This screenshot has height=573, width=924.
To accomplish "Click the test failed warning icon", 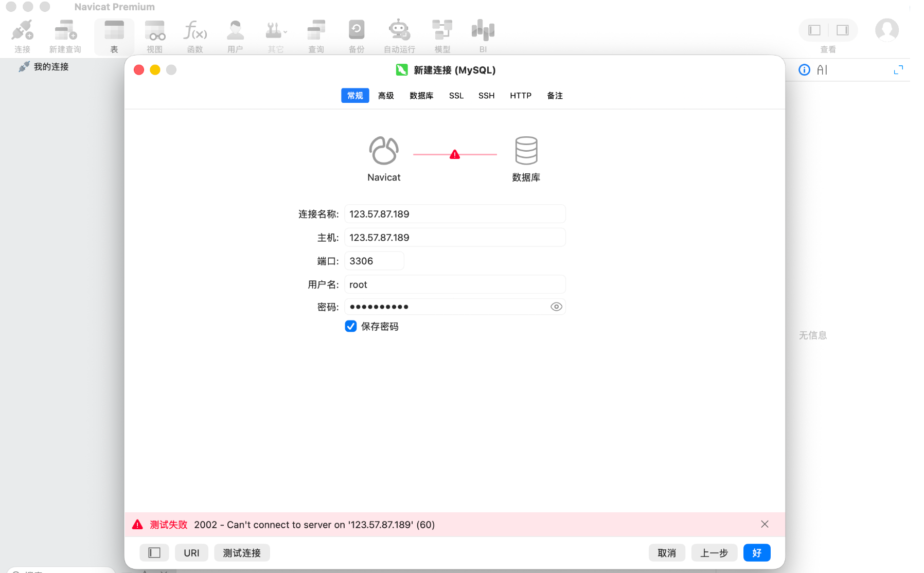I will [x=137, y=525].
